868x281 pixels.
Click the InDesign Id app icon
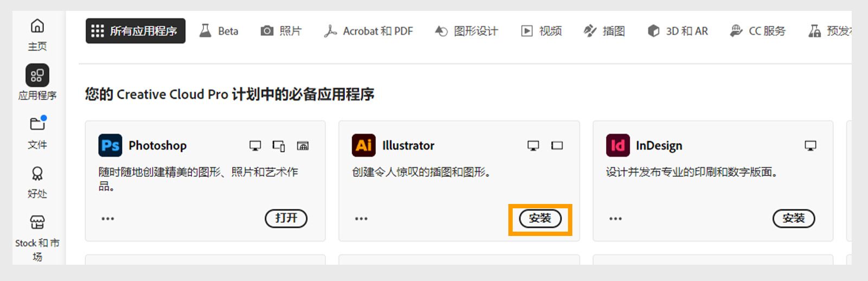tap(618, 145)
